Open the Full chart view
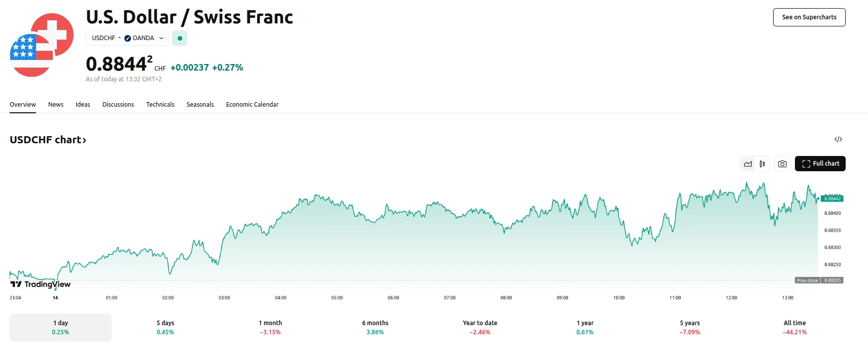 click(x=820, y=164)
